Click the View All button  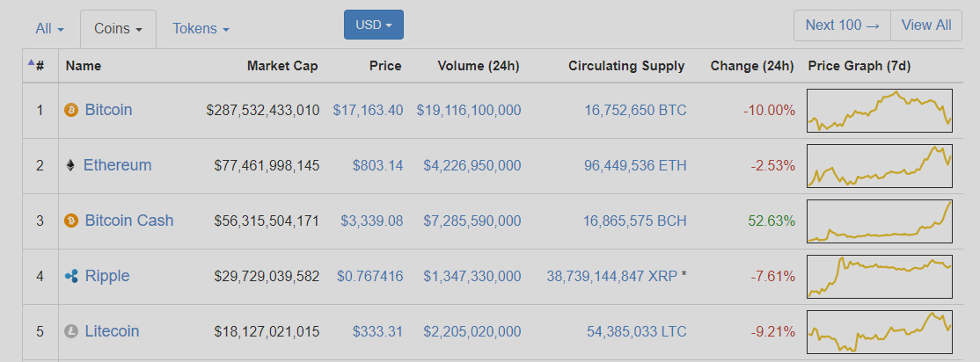[926, 25]
